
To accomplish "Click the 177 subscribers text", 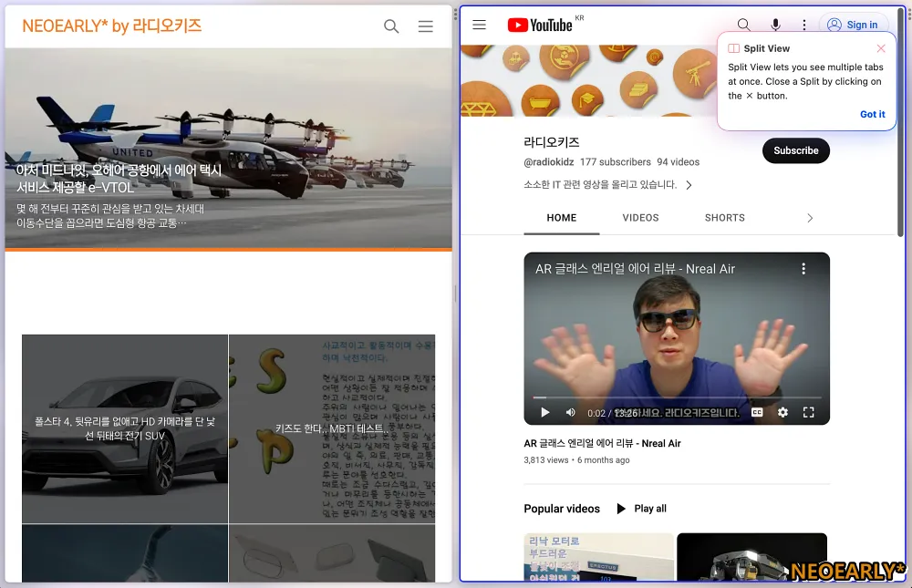I will pos(616,162).
